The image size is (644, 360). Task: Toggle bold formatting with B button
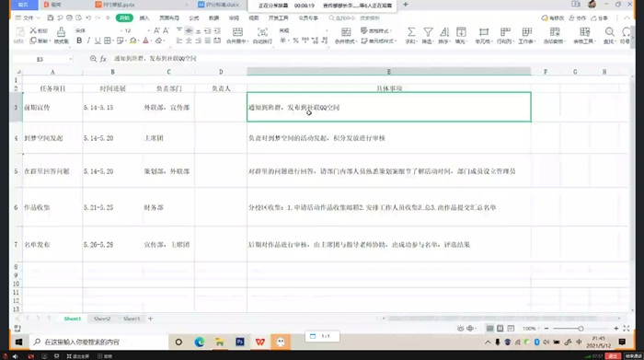point(79,41)
